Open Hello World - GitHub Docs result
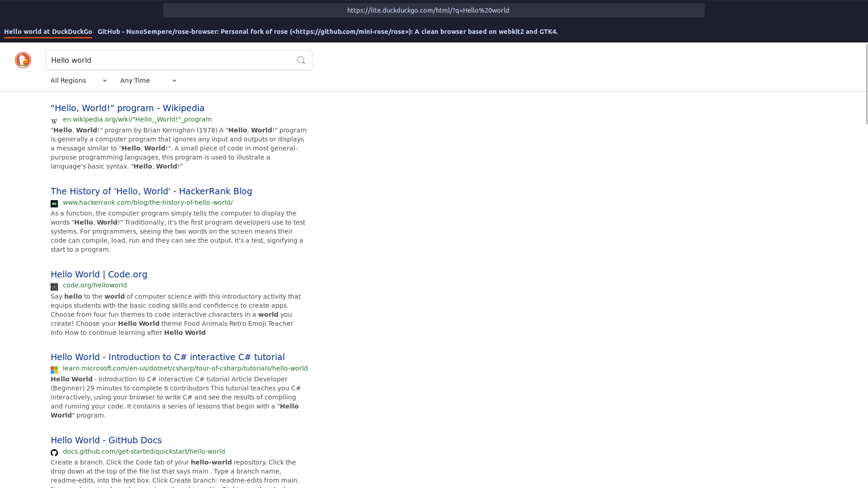Screen dimensions: 868x488 point(106,440)
